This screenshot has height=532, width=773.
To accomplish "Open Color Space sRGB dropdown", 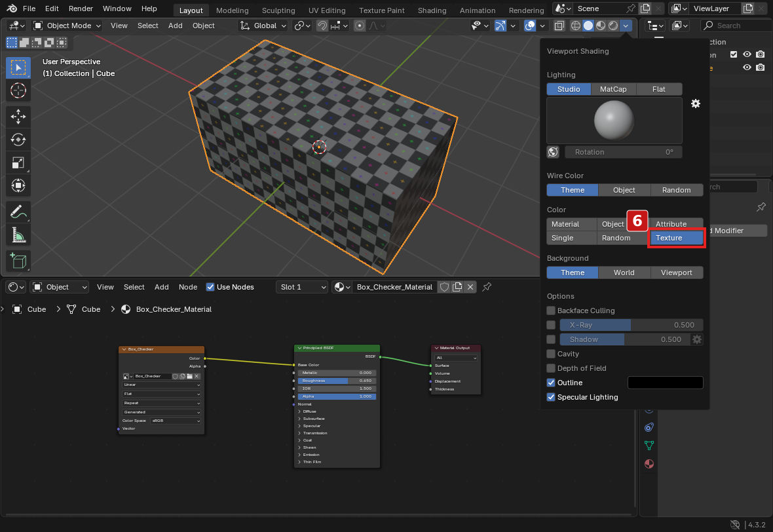I will (x=176, y=421).
